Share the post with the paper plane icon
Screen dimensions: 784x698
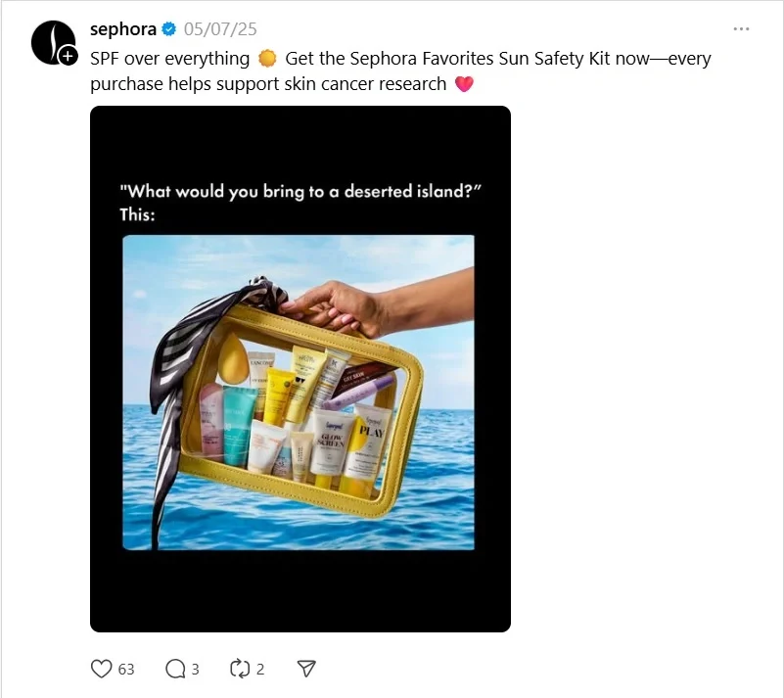[x=306, y=669]
